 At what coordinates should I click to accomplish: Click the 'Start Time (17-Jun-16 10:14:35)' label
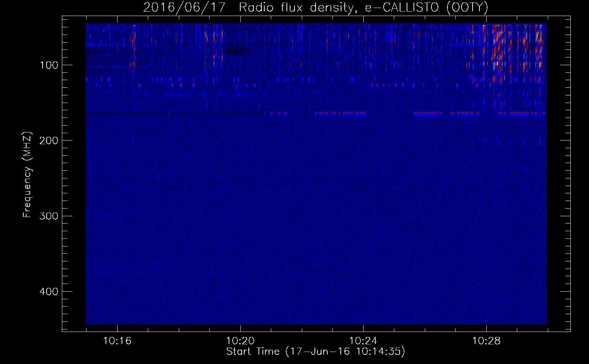point(316,352)
